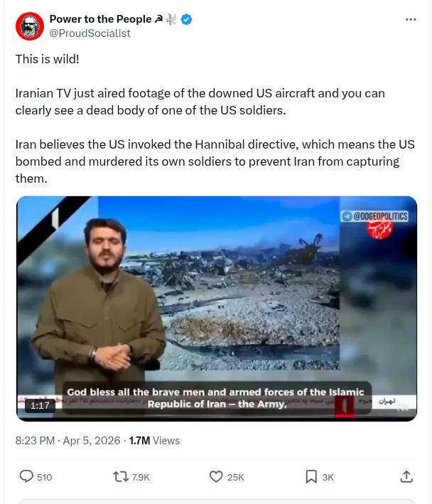Open the @ProudSocialist handle link

point(90,33)
